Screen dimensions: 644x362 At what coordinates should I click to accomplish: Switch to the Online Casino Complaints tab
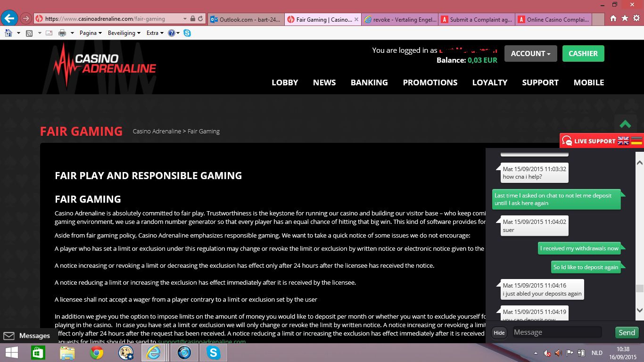tap(553, 19)
